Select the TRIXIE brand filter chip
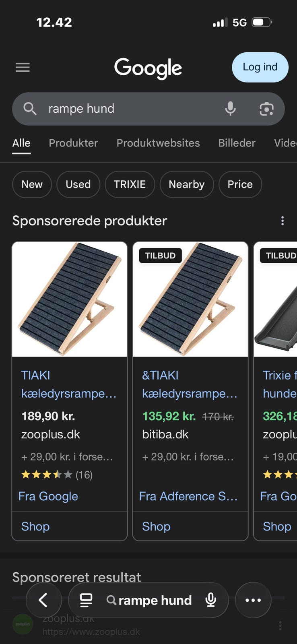The height and width of the screenshot is (644, 297). (x=130, y=184)
